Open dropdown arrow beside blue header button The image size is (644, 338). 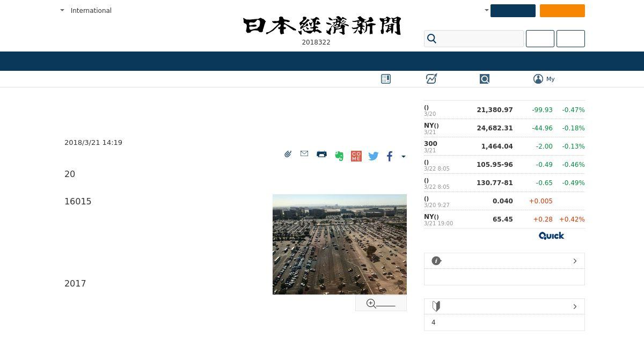click(486, 10)
